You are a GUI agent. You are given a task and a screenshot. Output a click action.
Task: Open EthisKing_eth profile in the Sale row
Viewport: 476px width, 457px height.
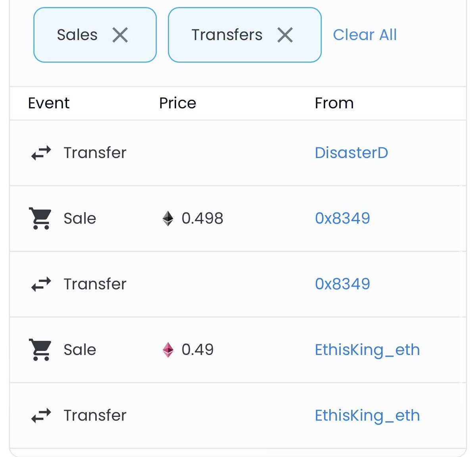(x=367, y=350)
